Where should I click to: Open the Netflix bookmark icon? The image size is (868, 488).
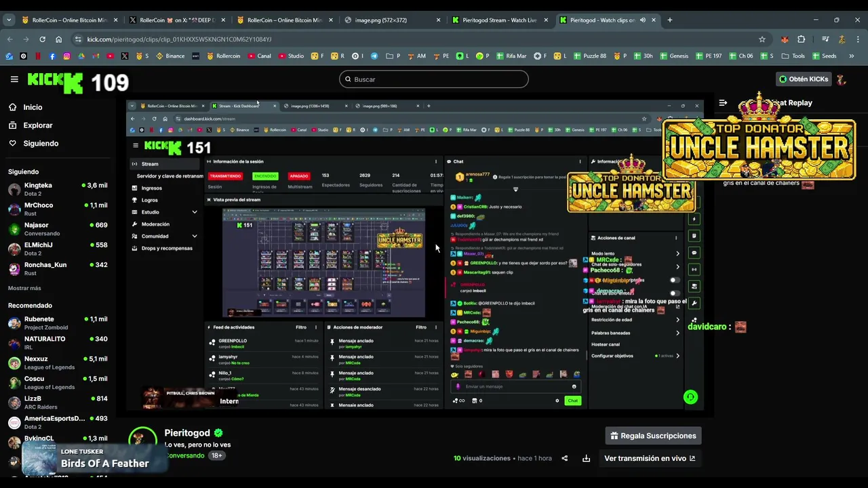point(38,56)
